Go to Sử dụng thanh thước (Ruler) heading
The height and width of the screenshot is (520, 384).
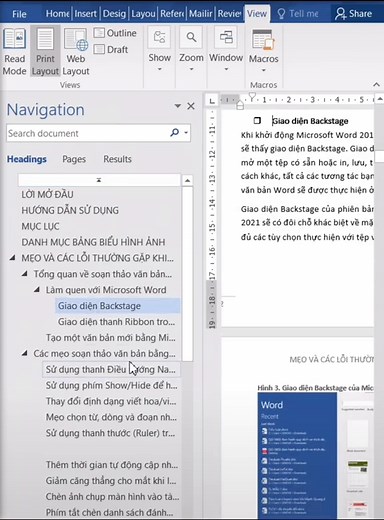coord(110,433)
